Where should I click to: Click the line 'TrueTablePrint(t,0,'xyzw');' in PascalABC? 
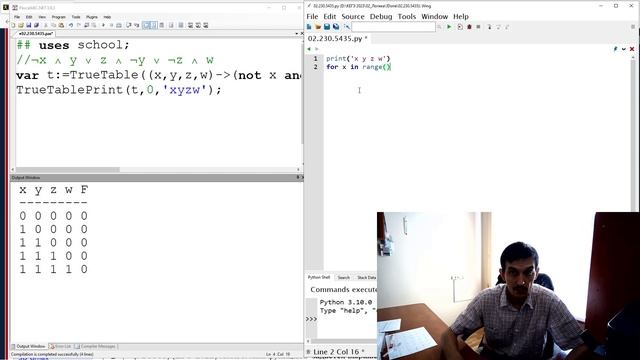point(119,90)
